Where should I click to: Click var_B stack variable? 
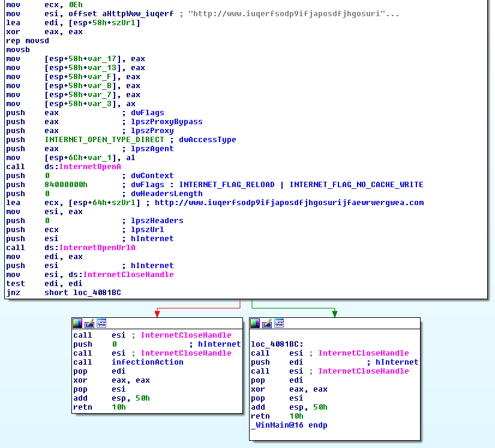(x=100, y=86)
